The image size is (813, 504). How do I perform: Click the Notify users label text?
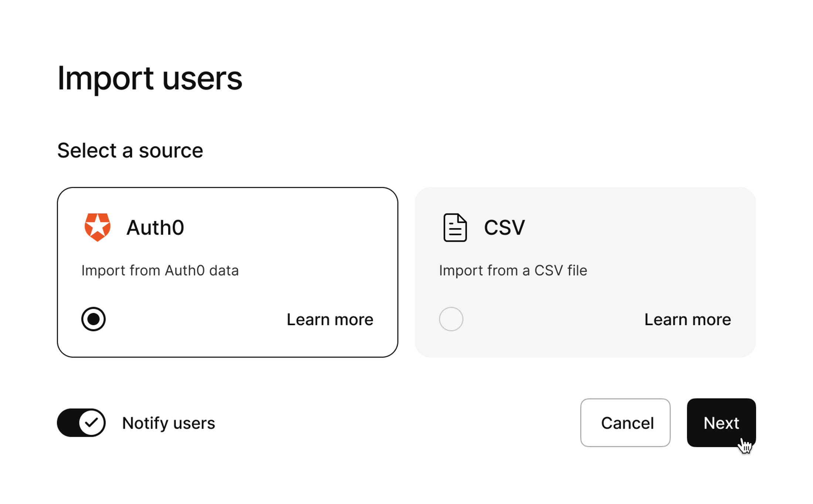click(x=168, y=423)
